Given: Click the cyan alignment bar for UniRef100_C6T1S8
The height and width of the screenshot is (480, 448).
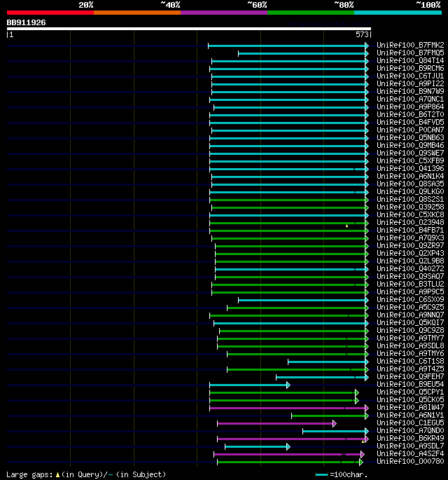Looking at the screenshot, I should [328, 362].
